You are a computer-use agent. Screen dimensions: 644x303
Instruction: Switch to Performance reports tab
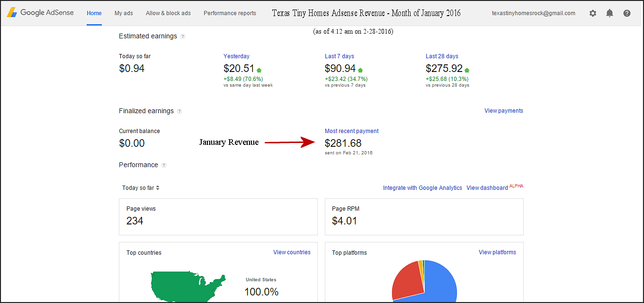[230, 13]
